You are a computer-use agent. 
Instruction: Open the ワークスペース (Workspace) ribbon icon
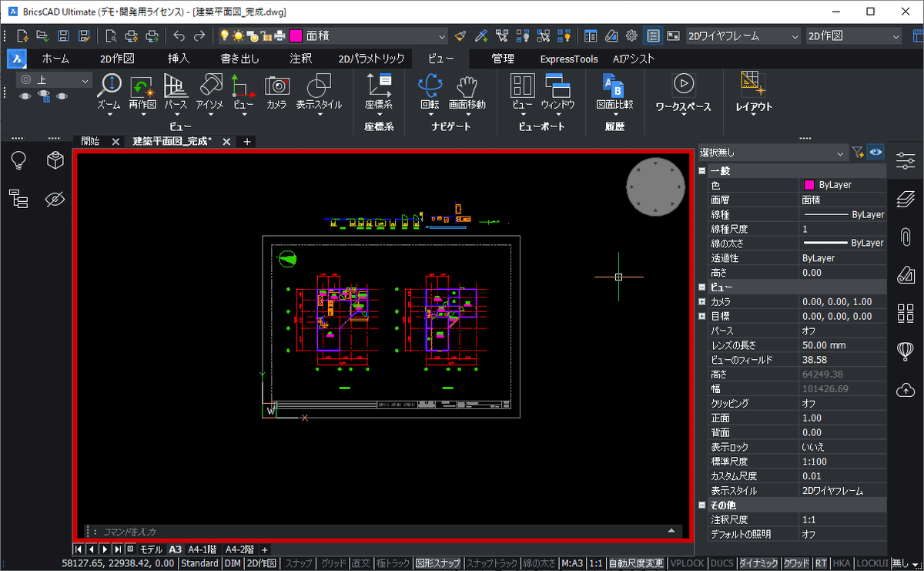tap(683, 84)
